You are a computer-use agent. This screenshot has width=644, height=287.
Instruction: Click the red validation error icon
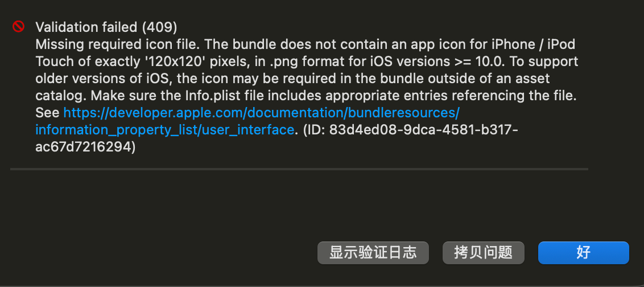pos(19,26)
